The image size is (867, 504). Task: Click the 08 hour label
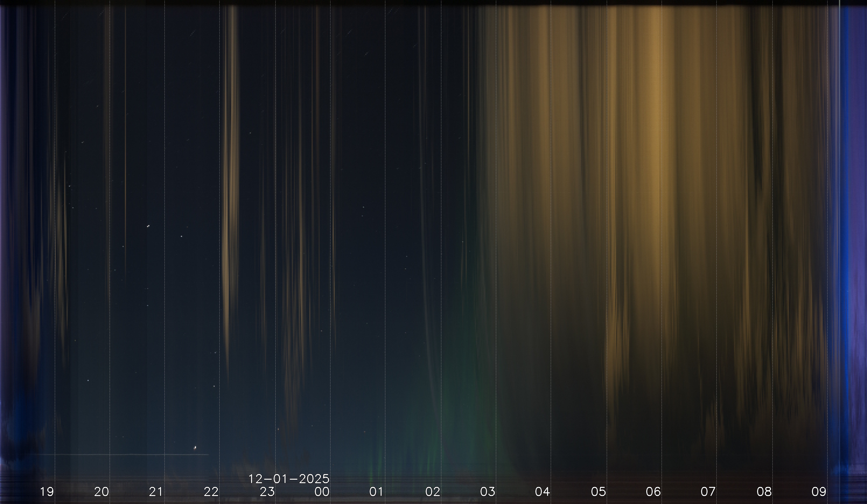764,492
